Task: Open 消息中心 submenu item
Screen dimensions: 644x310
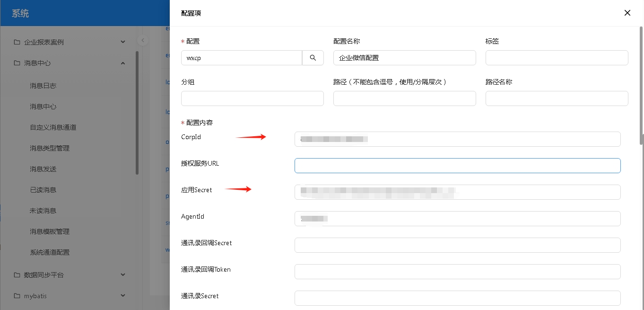Action: tap(43, 106)
